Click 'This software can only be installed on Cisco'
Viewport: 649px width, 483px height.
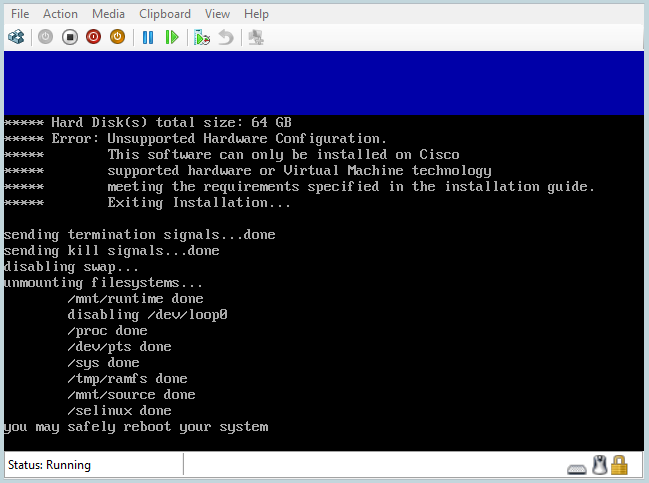click(284, 154)
